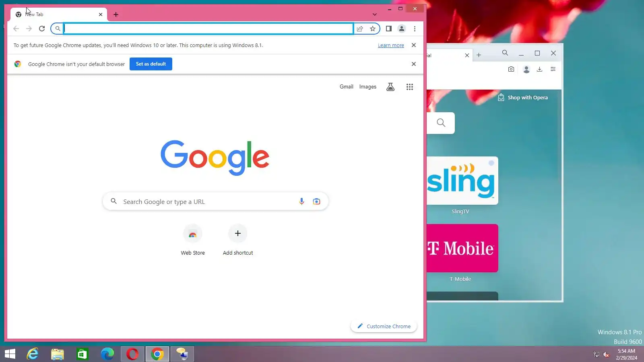Open the muted volume tray icon
Screen dimensions: 644x362
[x=606, y=354]
